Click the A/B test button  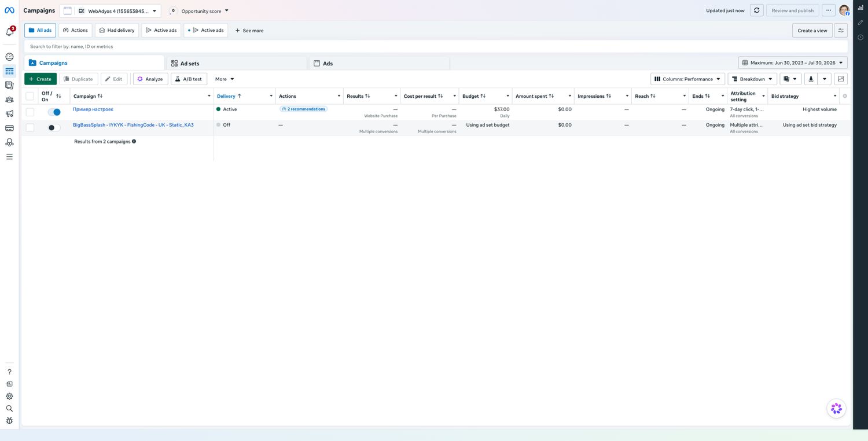pyautogui.click(x=189, y=79)
